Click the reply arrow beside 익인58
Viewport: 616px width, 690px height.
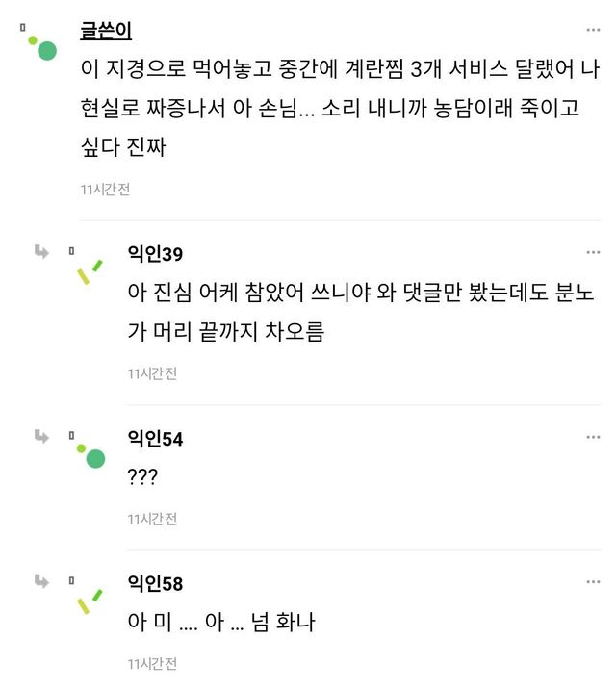(41, 581)
